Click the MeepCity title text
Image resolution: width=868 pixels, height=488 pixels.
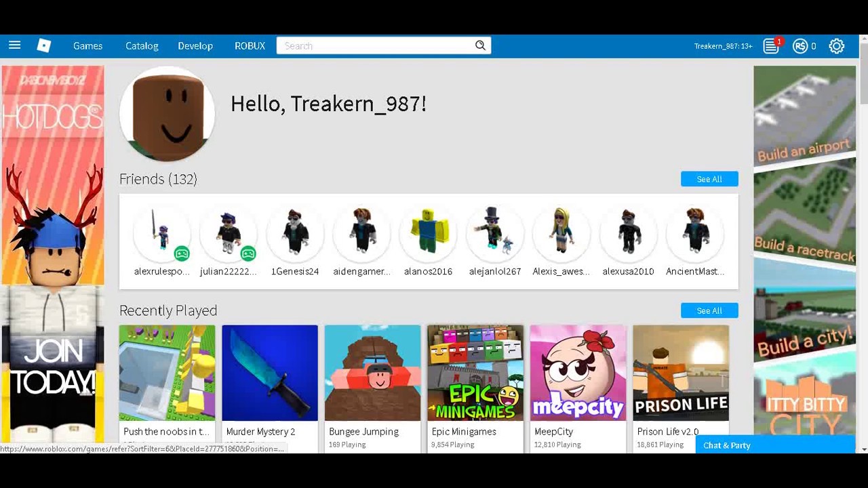[x=553, y=432]
